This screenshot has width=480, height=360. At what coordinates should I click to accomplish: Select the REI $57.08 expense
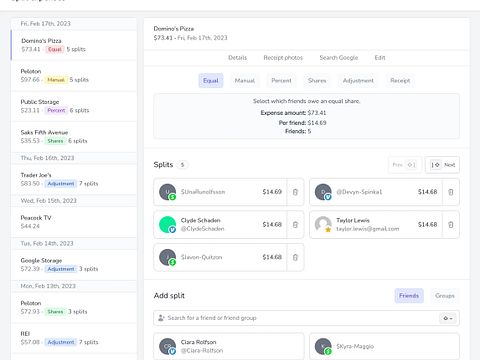[x=74, y=338]
